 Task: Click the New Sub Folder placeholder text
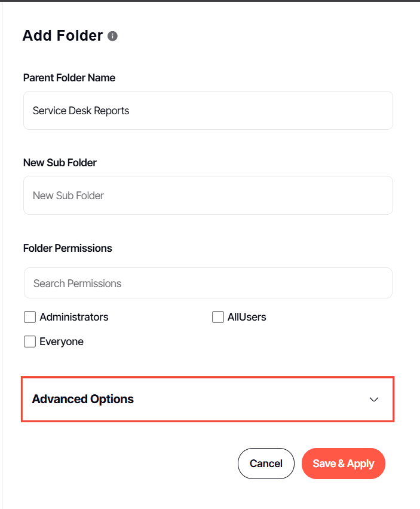tap(69, 196)
